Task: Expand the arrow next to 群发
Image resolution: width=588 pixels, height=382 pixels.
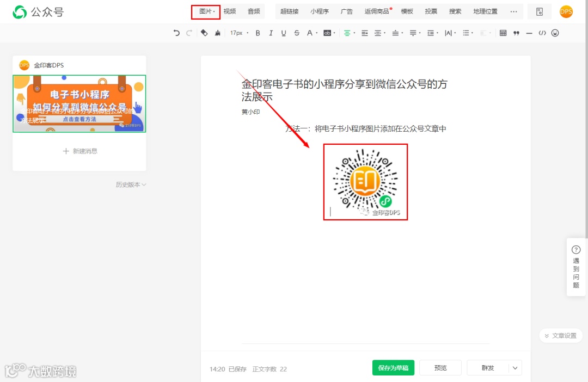Action: point(515,368)
